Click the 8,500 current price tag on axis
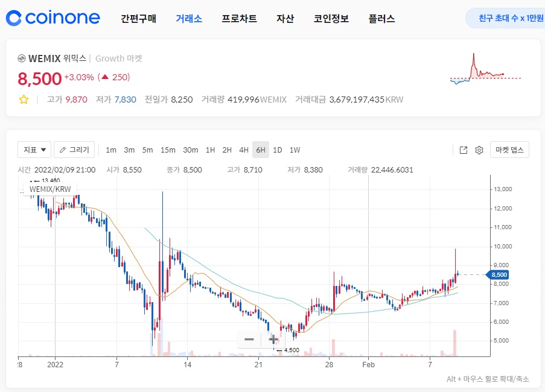The image size is (545, 392). 497,274
